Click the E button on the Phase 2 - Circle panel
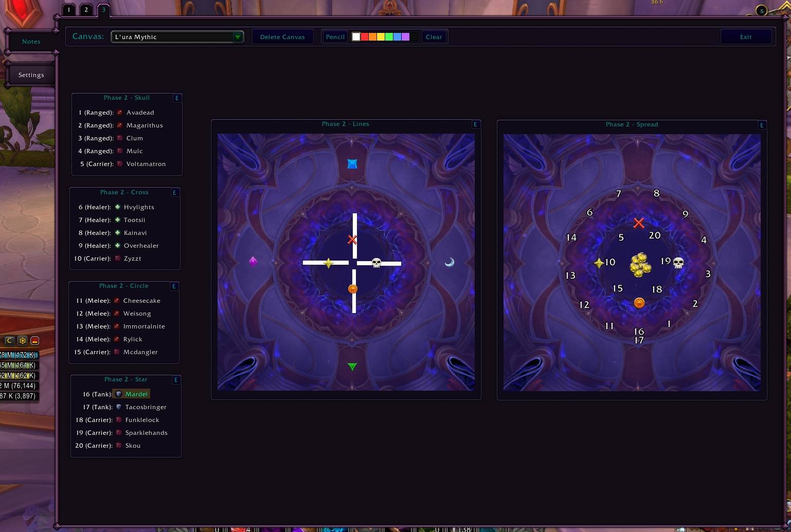 pos(174,286)
